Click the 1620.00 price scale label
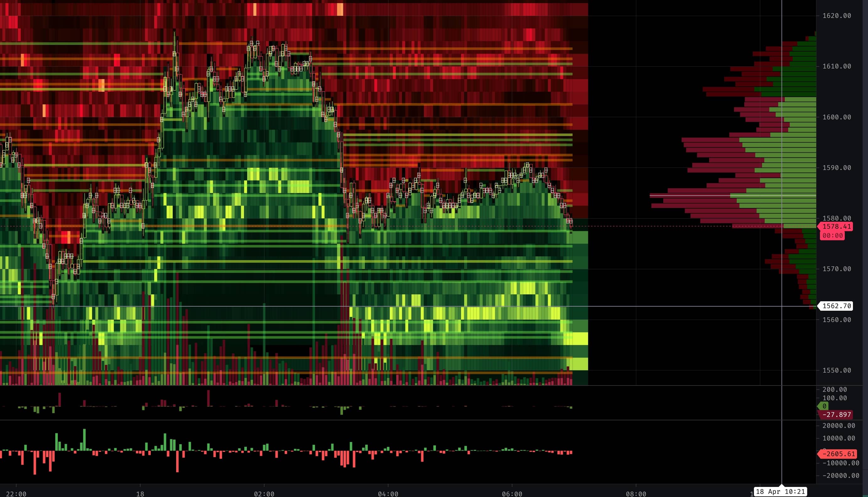This screenshot has height=497, width=868. coord(837,16)
